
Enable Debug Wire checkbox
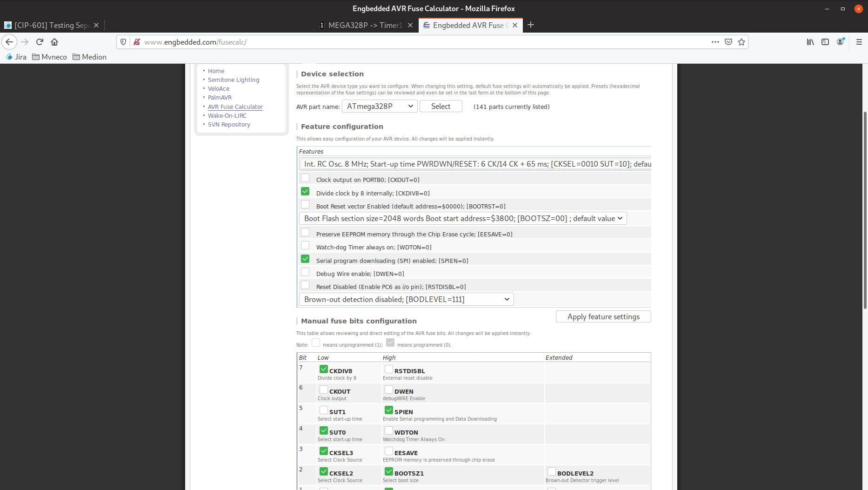pos(305,272)
